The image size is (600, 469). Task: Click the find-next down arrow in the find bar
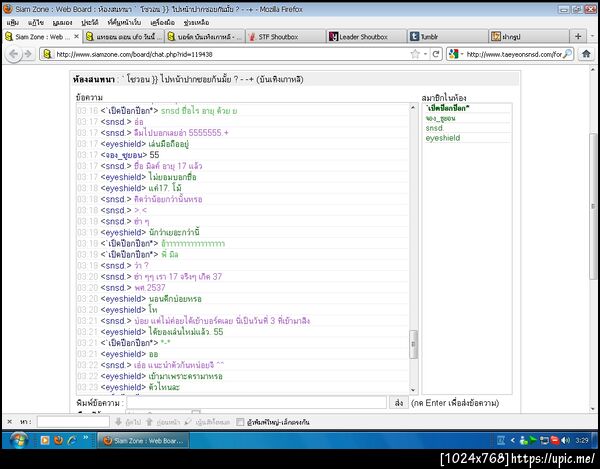[119, 422]
